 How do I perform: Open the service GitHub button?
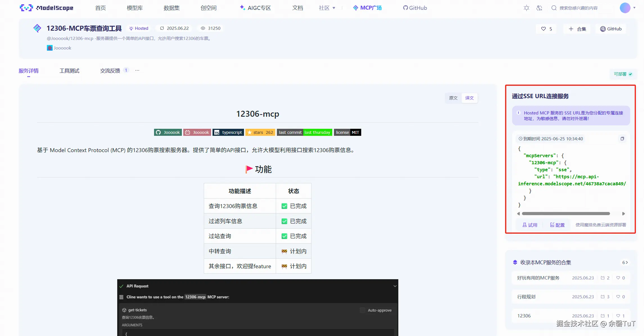pos(611,29)
